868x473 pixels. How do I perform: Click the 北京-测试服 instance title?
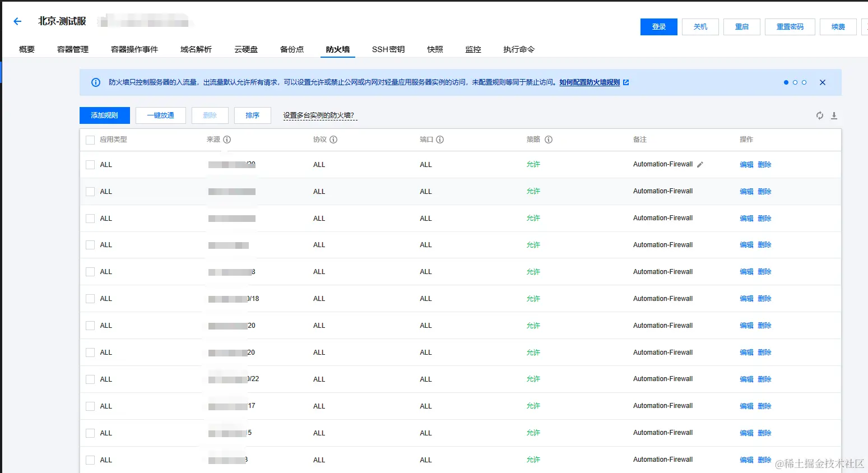click(x=62, y=21)
